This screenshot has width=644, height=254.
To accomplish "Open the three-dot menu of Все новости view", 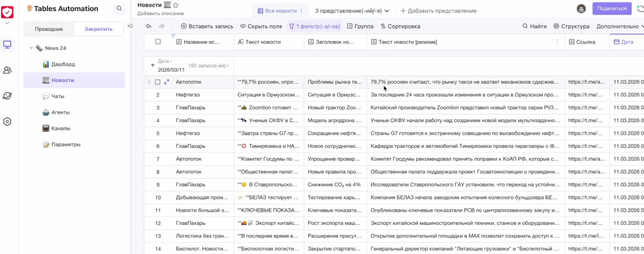I will click(302, 11).
